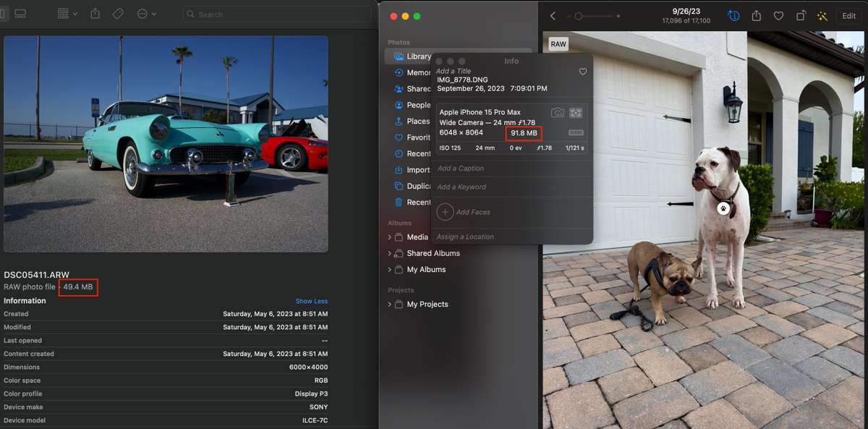Expand the My Albums group
This screenshot has width=868, height=429.
coord(390,270)
